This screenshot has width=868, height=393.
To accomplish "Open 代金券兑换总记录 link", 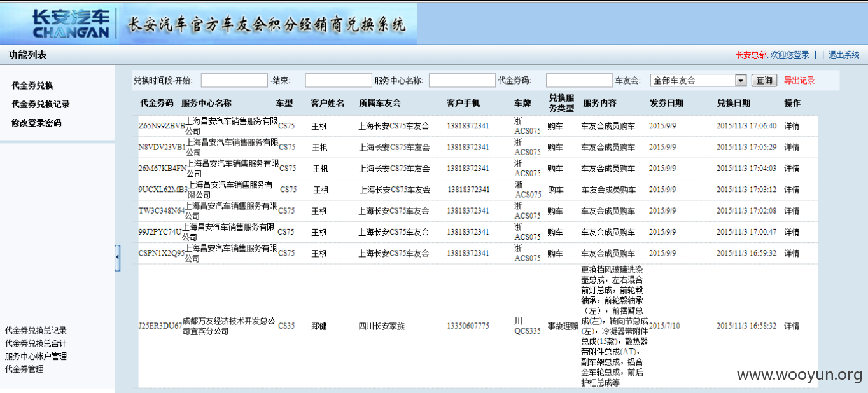I will (x=36, y=331).
